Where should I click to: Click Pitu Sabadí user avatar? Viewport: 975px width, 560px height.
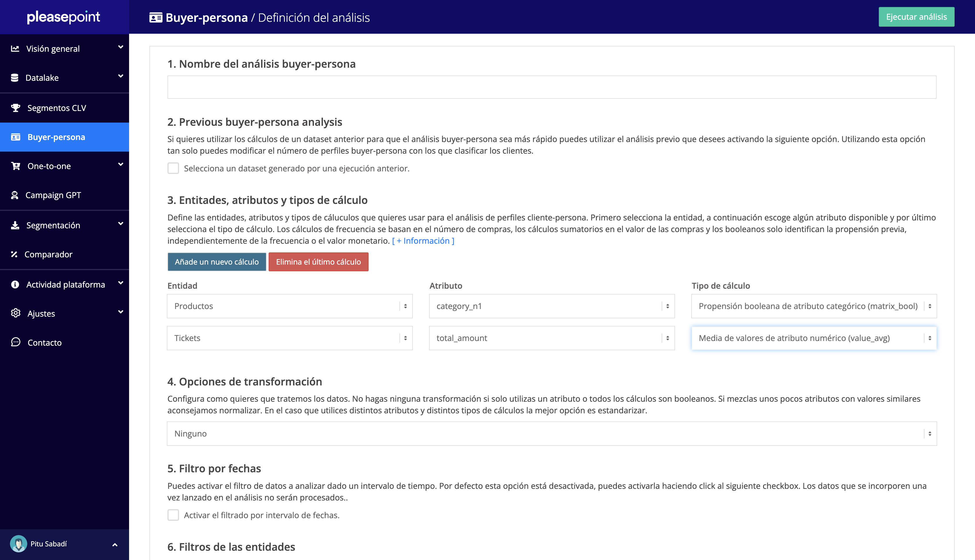click(18, 543)
